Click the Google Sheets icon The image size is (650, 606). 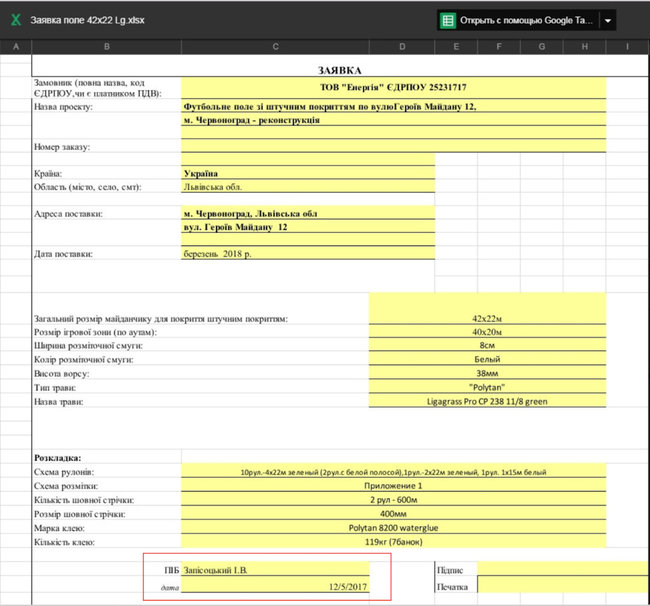coord(449,20)
